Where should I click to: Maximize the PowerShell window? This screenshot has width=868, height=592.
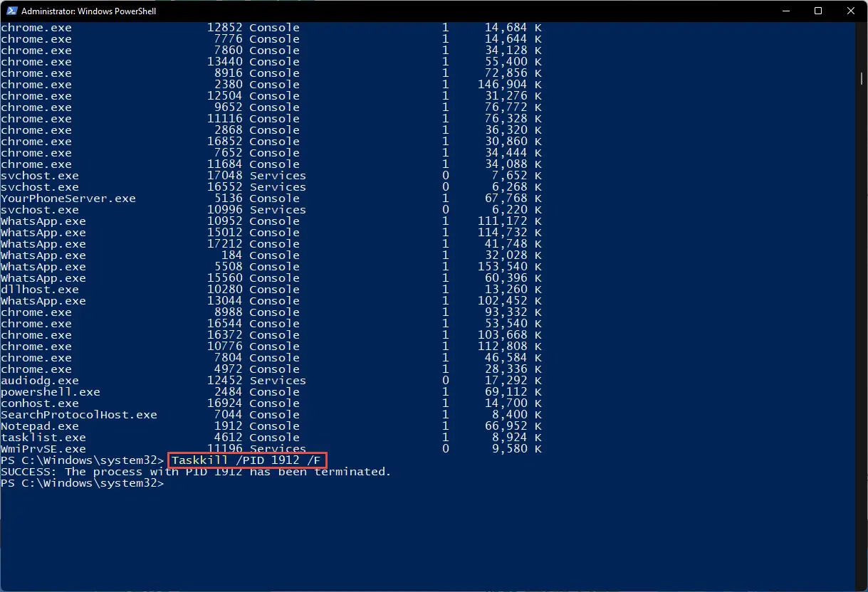pos(818,11)
